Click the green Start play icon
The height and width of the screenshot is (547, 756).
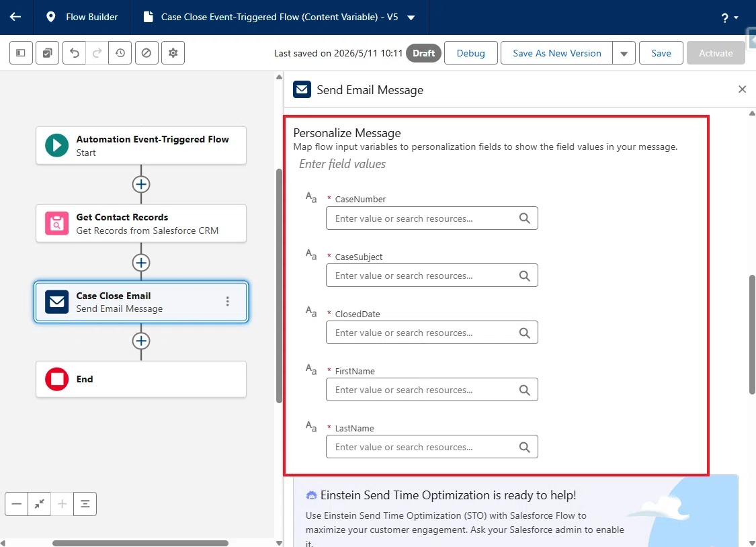click(x=57, y=146)
